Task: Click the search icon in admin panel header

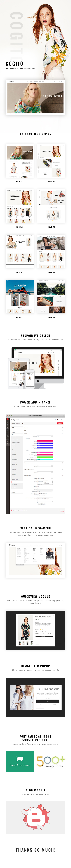Action: point(55,420)
